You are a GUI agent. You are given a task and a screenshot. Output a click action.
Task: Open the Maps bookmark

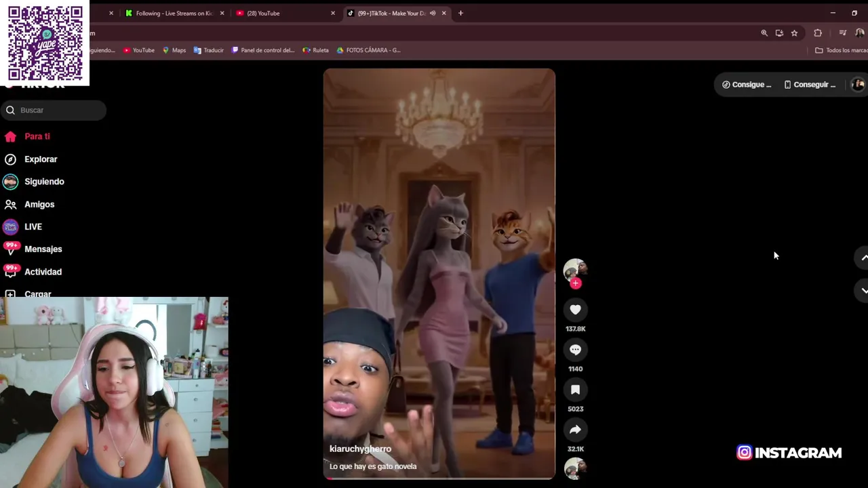point(174,50)
